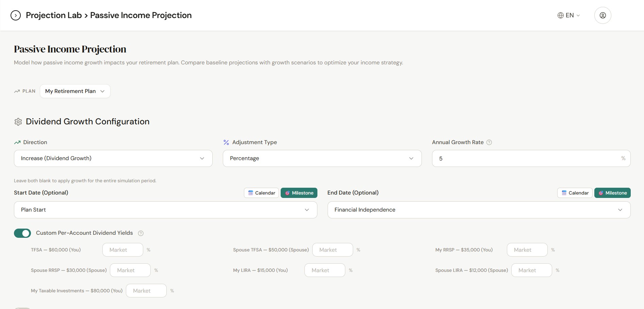This screenshot has width=644, height=309.
Task: Click the TFSA $60,000 yield field
Action: pos(123,250)
